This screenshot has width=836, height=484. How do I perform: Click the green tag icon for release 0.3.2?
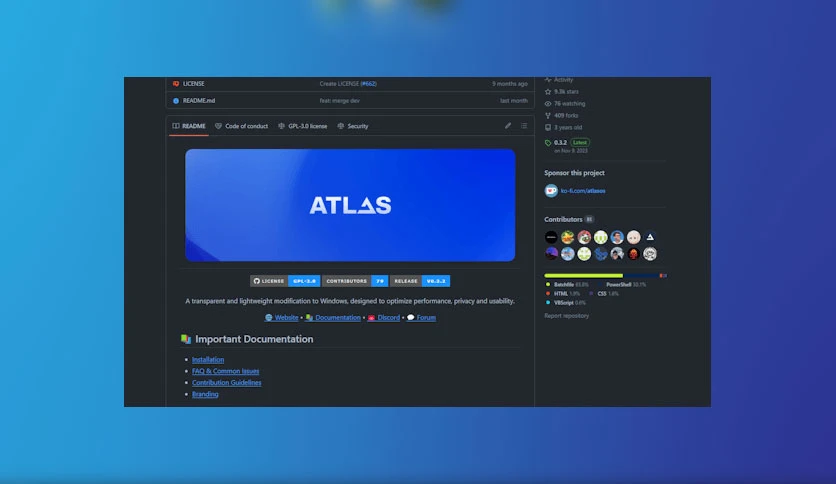548,143
